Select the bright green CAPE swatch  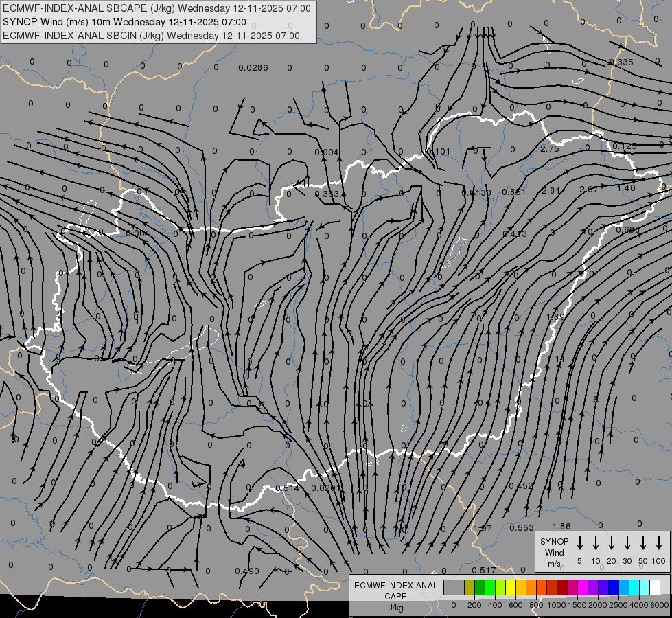point(490,587)
